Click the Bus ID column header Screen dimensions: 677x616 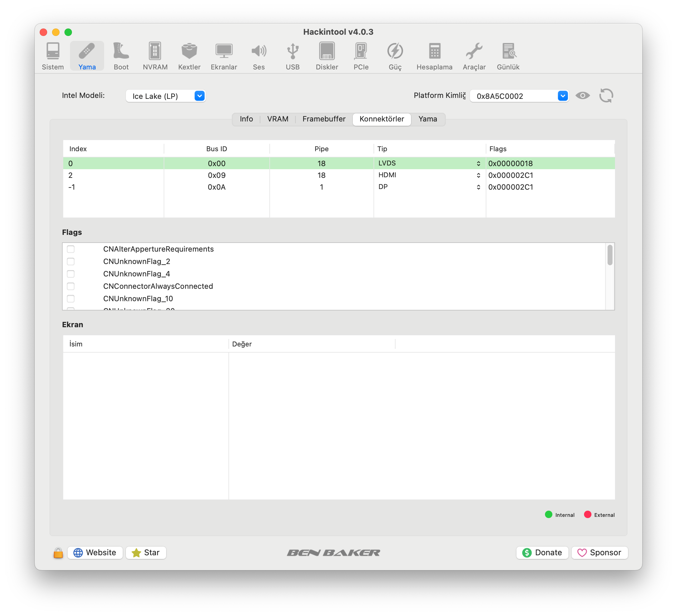[217, 149]
